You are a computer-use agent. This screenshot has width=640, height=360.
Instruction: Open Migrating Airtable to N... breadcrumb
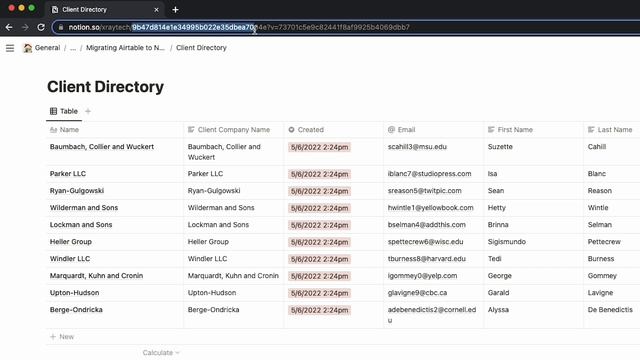click(125, 48)
